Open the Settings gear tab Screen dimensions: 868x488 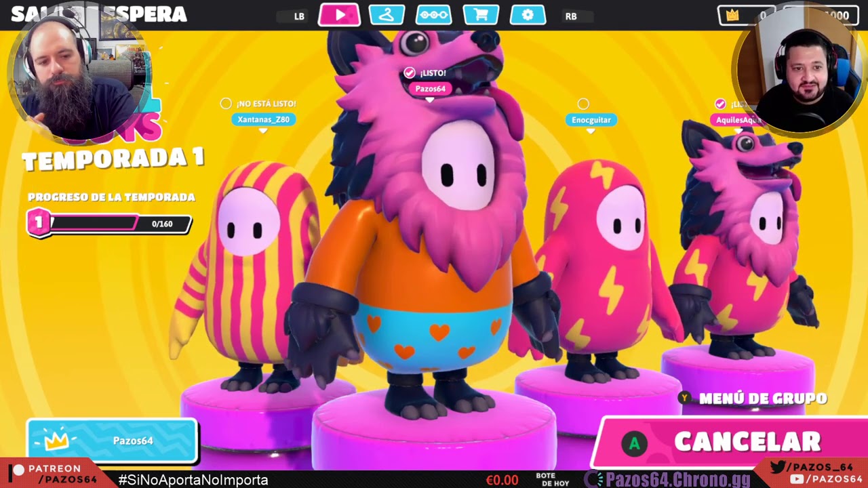point(528,15)
